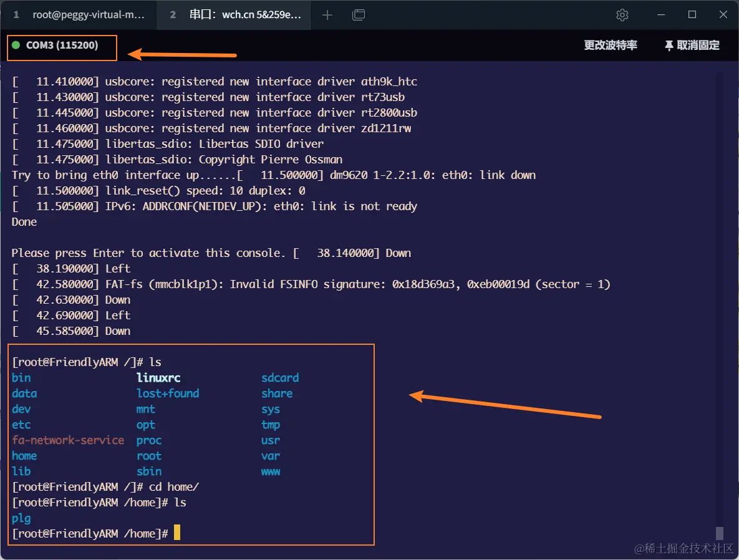Maximize the terminal window
The height and width of the screenshot is (560, 739).
tap(692, 15)
